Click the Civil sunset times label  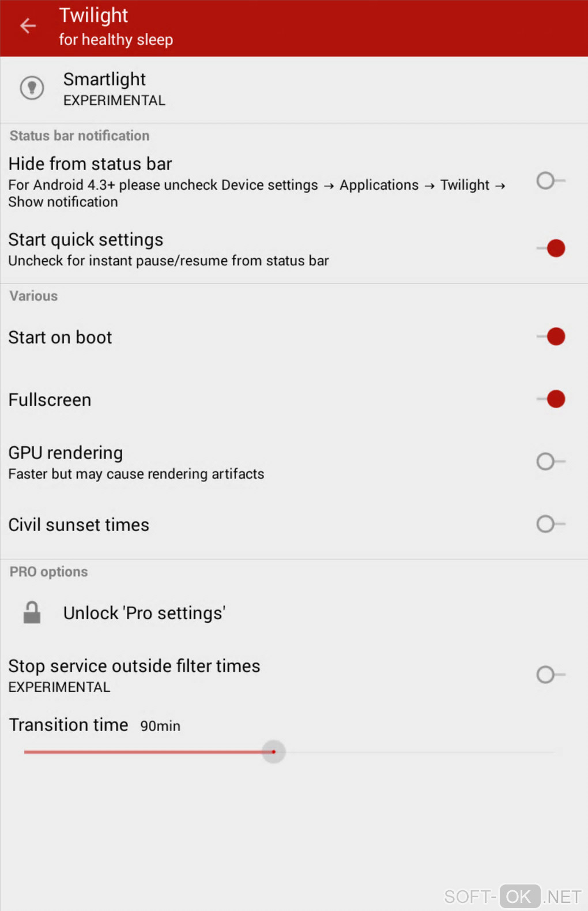pyautogui.click(x=79, y=525)
